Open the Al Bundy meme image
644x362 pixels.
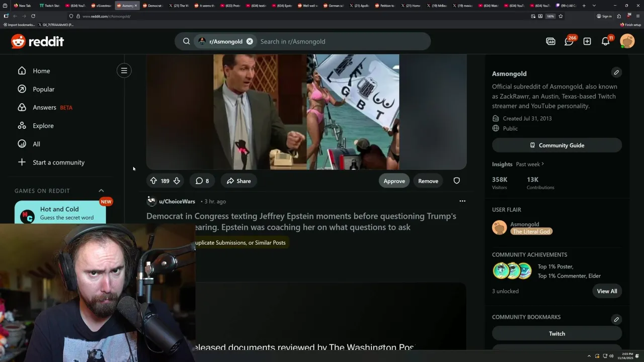point(306,112)
